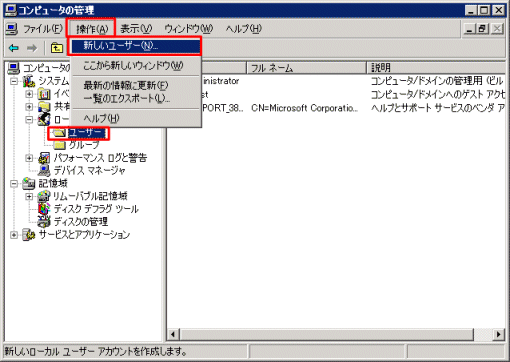The width and height of the screenshot is (510, 362).
Task: Open the 表示(V) menu
Action: point(136,29)
